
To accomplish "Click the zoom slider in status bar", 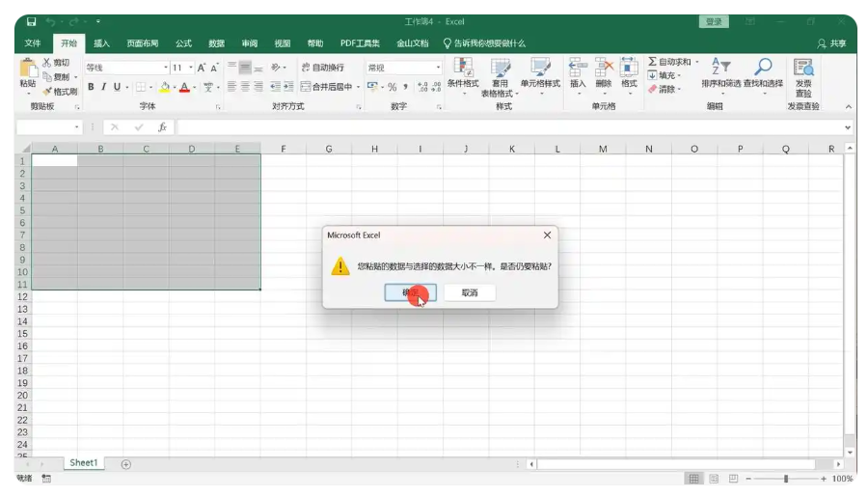I will coord(786,479).
